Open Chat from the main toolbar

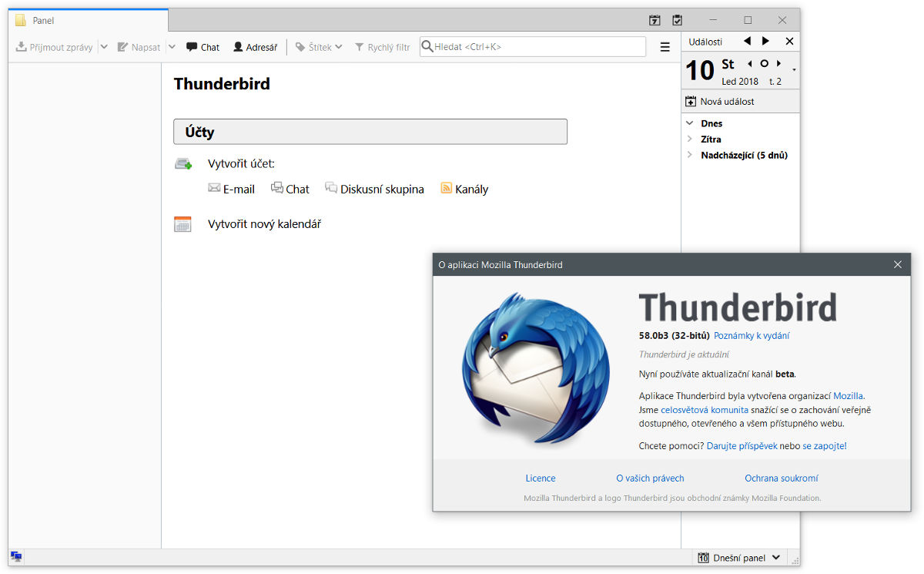tap(203, 47)
